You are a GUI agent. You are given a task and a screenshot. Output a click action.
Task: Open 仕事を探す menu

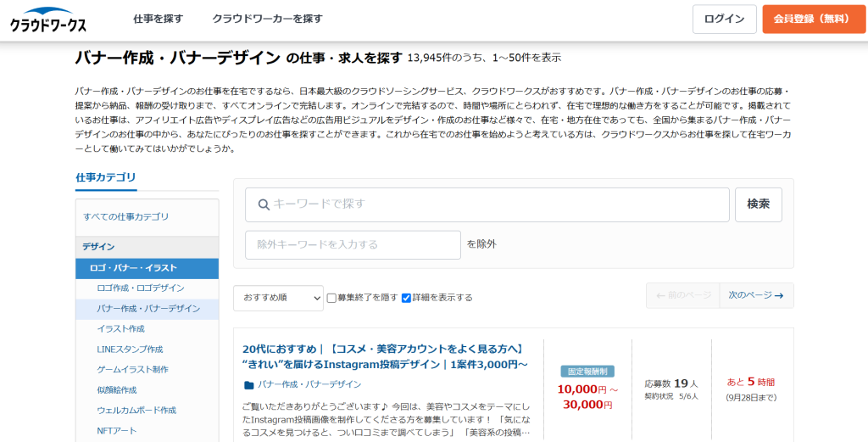click(x=158, y=19)
